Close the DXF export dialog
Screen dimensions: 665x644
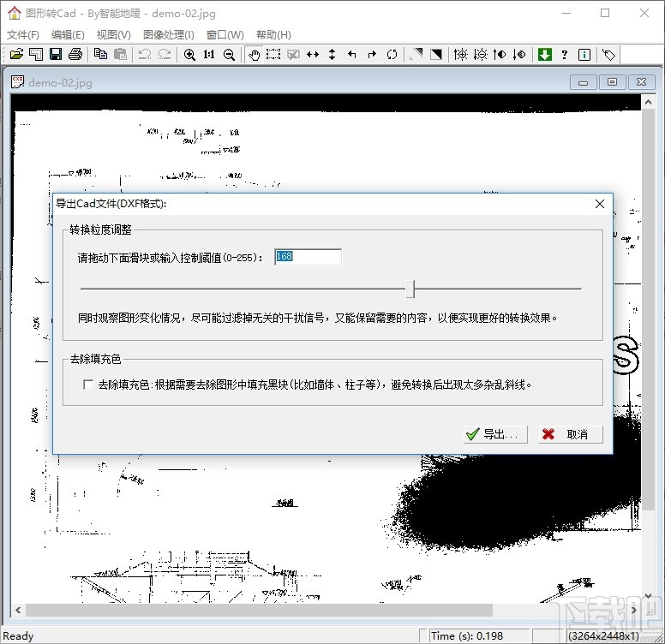599,204
